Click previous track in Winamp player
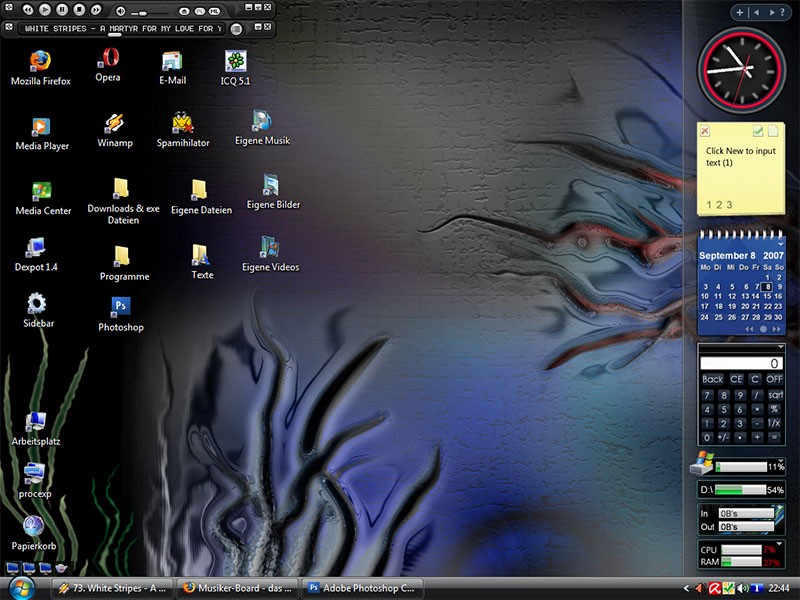Viewport: 800px width, 600px height. [28, 10]
